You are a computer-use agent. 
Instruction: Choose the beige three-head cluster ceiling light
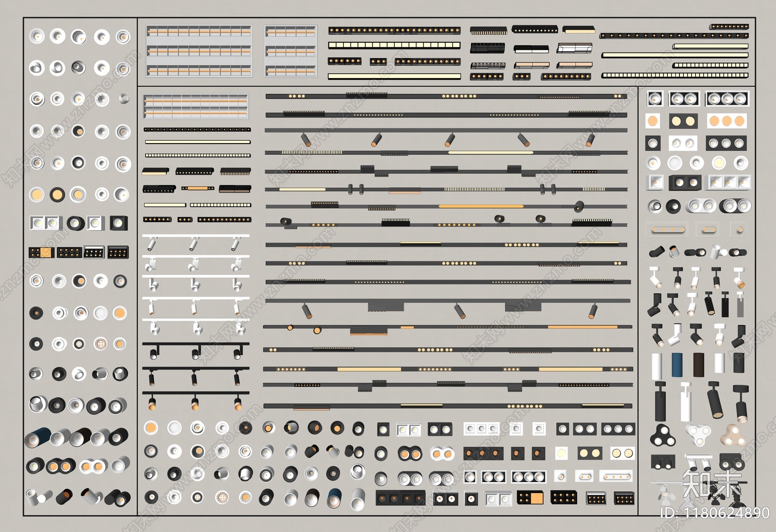tap(733, 435)
